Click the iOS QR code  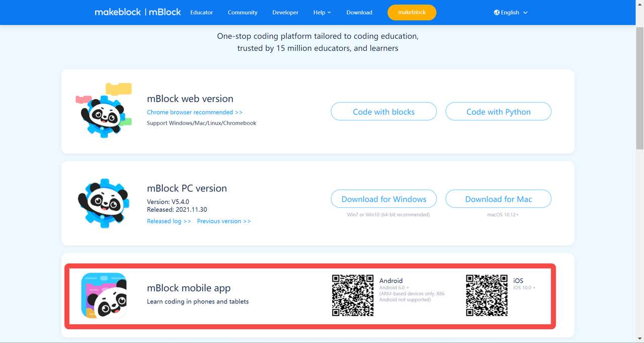point(487,295)
